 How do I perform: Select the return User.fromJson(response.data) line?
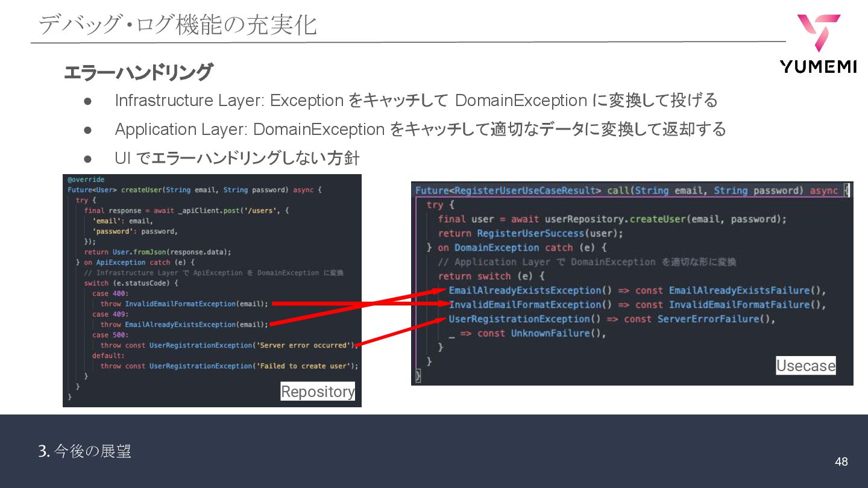tap(157, 252)
